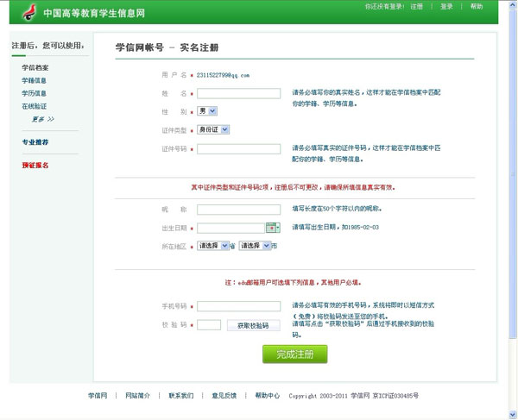Image resolution: width=518 pixels, height=420 pixels.
Task: Expand the 证件类型 dropdown
Action: click(x=213, y=129)
